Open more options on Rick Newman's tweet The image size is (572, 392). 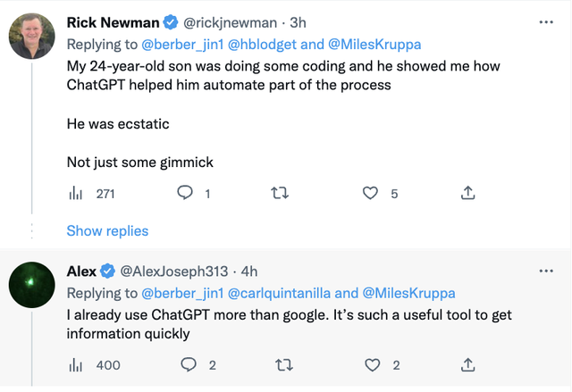pyautogui.click(x=547, y=21)
